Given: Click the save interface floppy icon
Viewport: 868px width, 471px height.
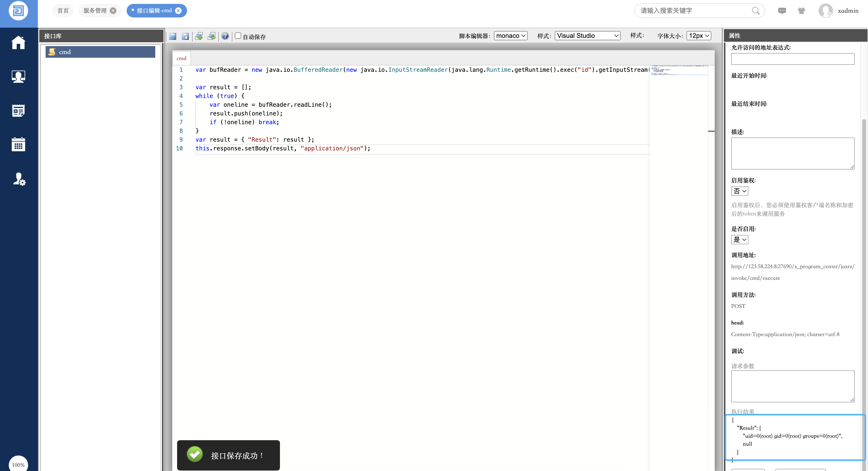Looking at the screenshot, I should [x=173, y=36].
